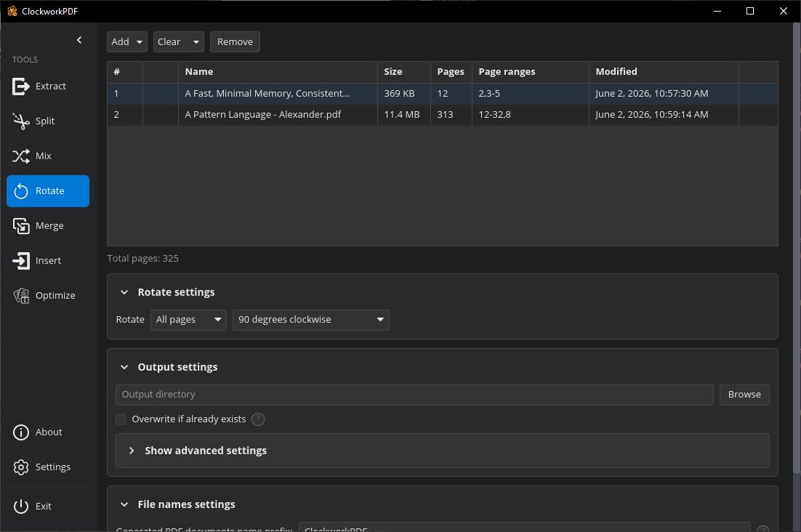
Task: Sort by the Modified column header
Action: [664, 72]
